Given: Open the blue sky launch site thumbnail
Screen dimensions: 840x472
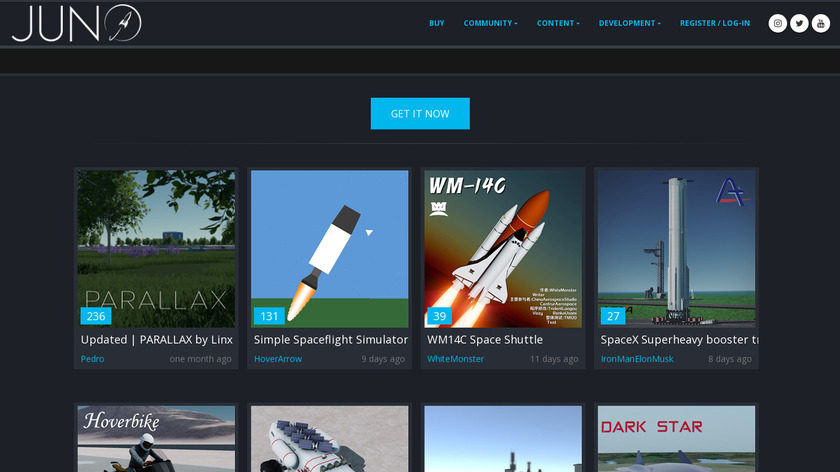Looking at the screenshot, I should click(x=503, y=439).
